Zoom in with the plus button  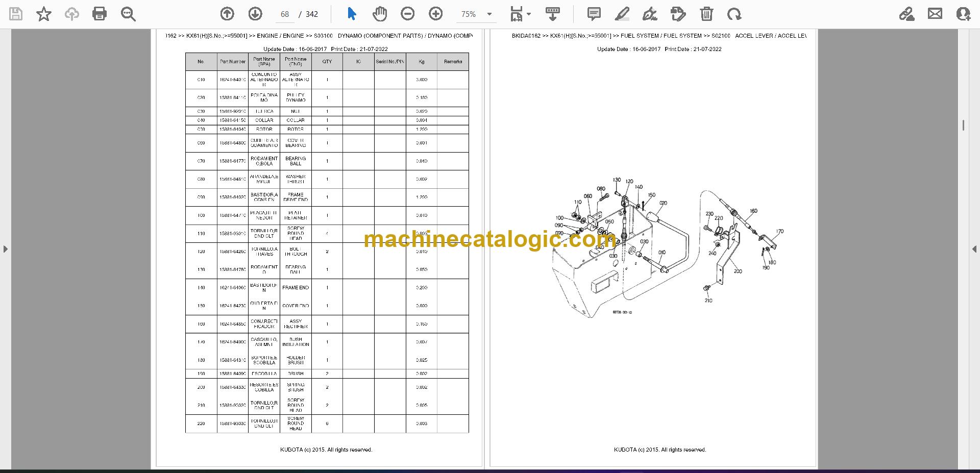pos(436,14)
